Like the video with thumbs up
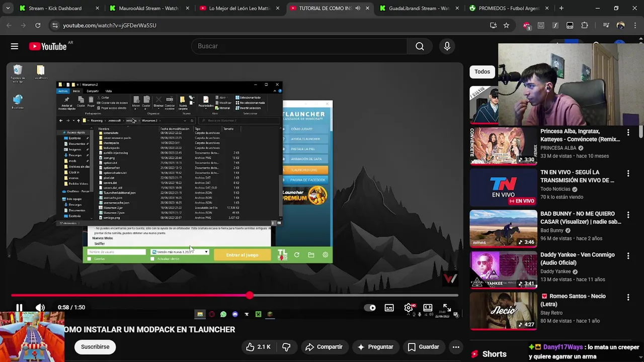Screen dimensions: 644x362 click(x=259, y=347)
